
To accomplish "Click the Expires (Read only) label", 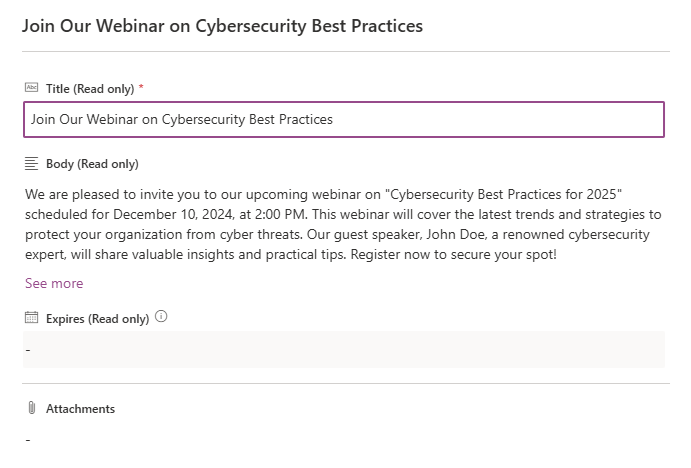I will (97, 319).
